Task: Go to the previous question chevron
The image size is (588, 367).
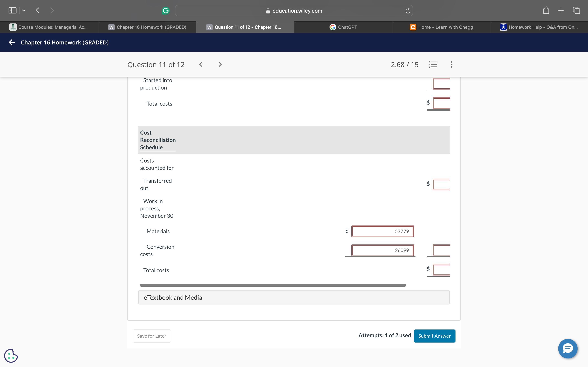Action: pos(201,64)
